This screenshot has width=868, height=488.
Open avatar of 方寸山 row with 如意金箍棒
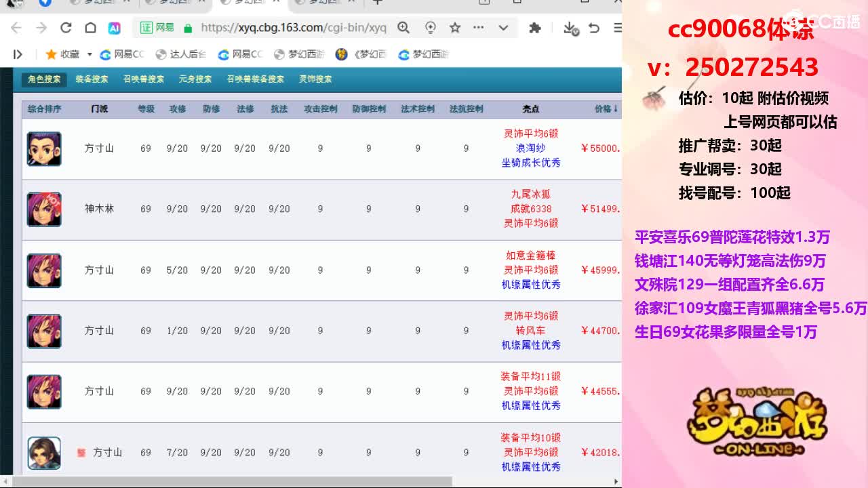pyautogui.click(x=44, y=270)
